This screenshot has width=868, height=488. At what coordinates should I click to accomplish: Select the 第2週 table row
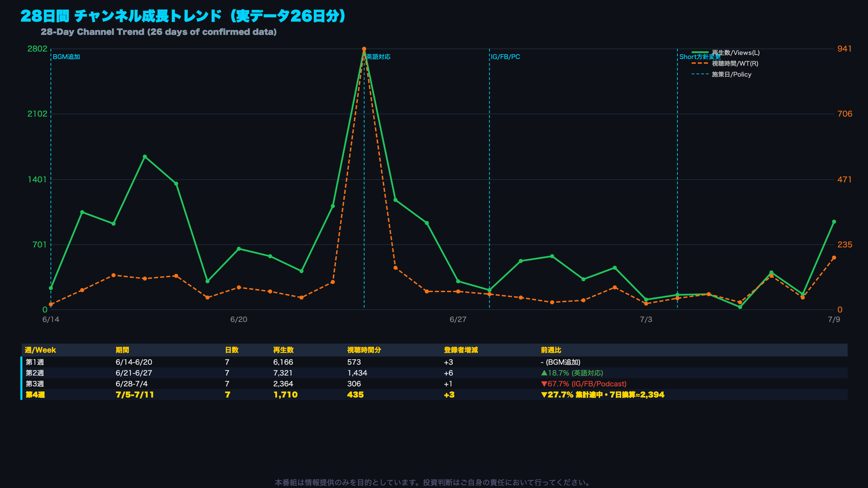[434, 373]
